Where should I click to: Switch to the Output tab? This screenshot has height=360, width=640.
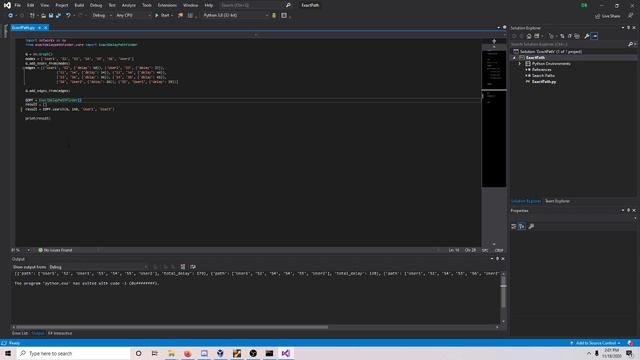coord(38,333)
